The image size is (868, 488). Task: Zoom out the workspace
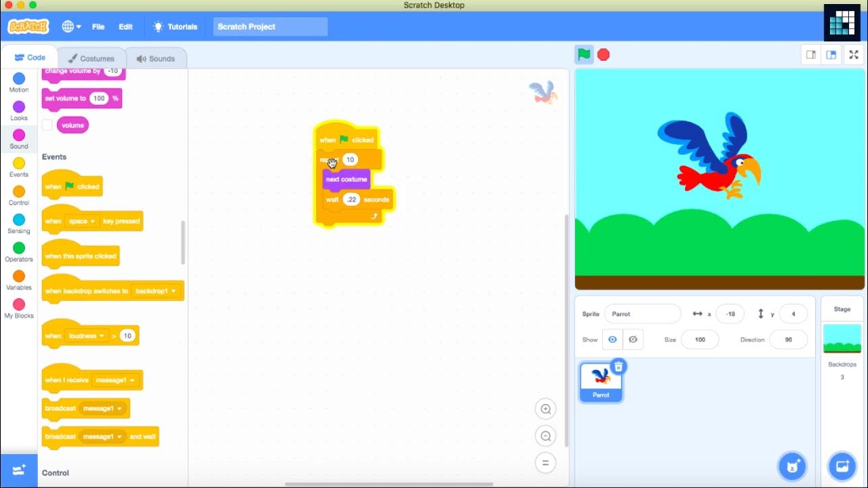(545, 436)
